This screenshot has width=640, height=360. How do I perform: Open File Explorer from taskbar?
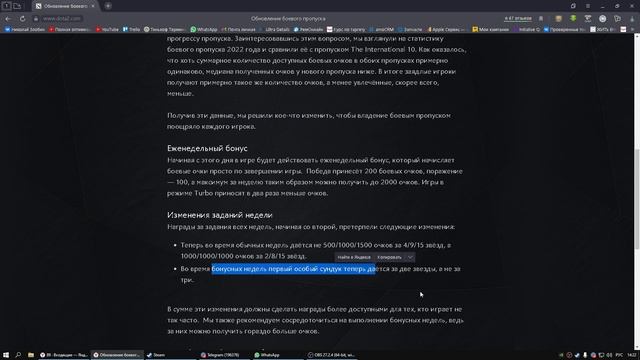pyautogui.click(x=31, y=355)
